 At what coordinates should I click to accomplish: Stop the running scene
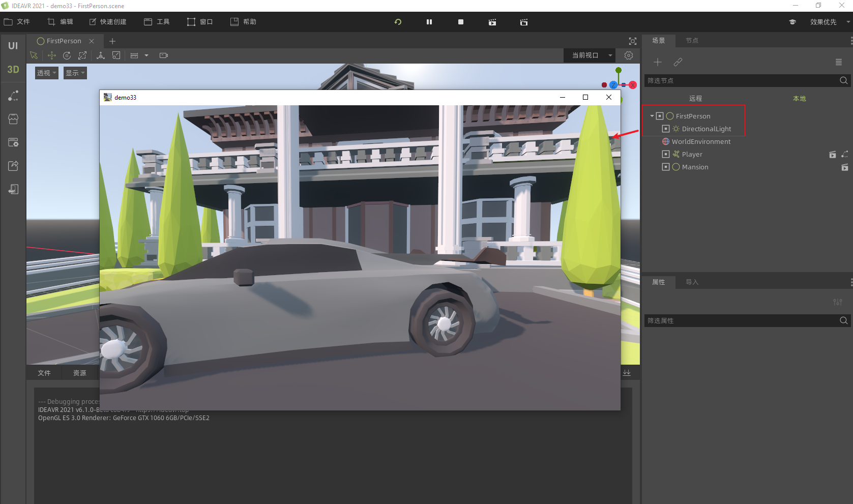tap(461, 22)
